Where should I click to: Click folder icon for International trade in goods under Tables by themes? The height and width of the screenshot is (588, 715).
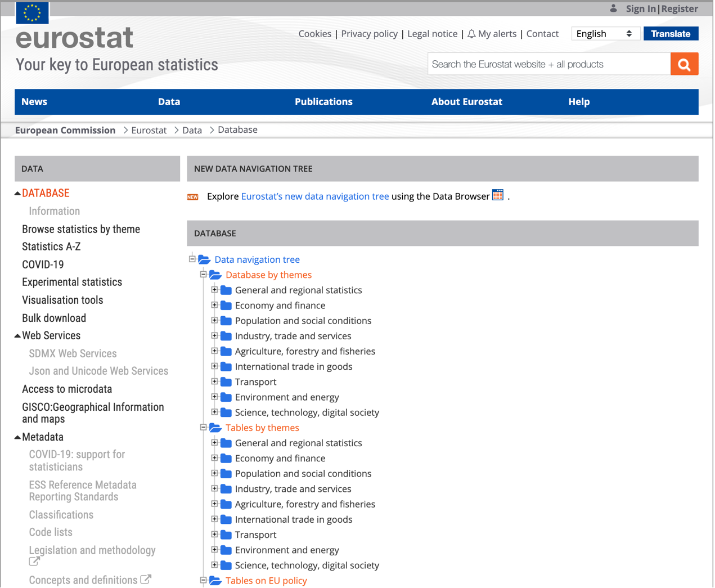(x=226, y=519)
